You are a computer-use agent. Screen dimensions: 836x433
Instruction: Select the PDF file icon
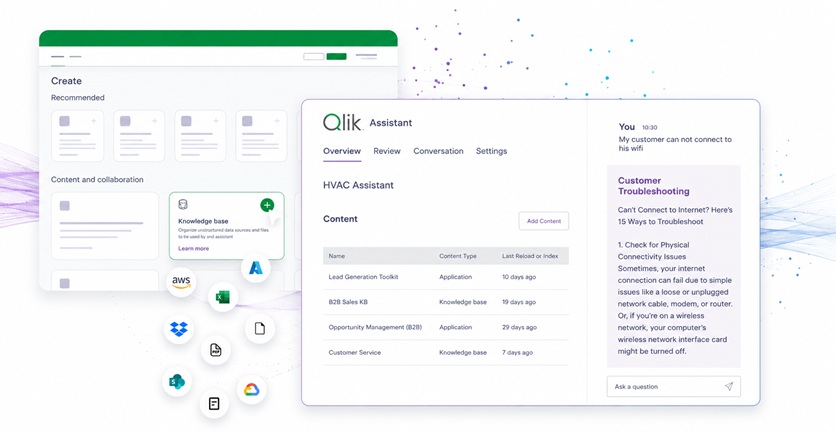(215, 350)
